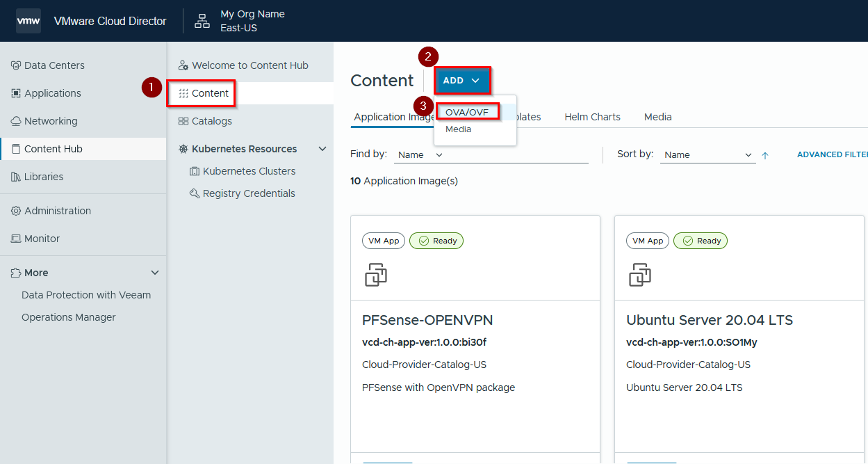868x464 pixels.
Task: Click the Monitor screen icon
Action: 16,239
